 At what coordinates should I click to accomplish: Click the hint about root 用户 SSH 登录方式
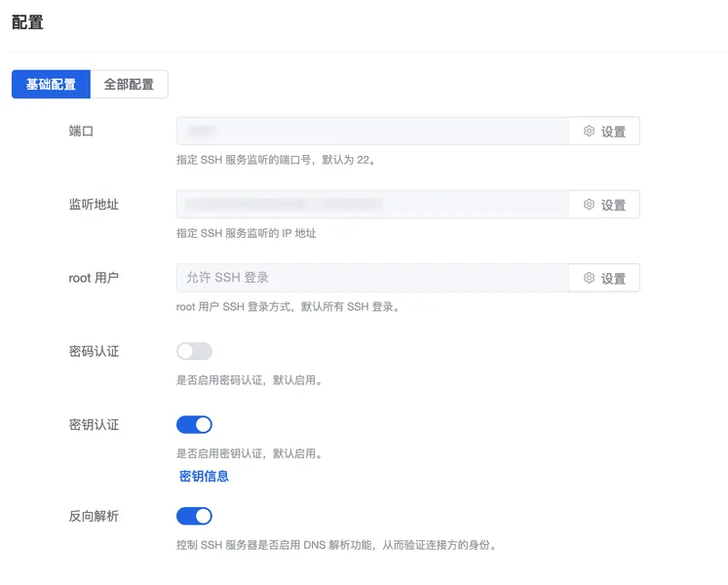(288, 307)
